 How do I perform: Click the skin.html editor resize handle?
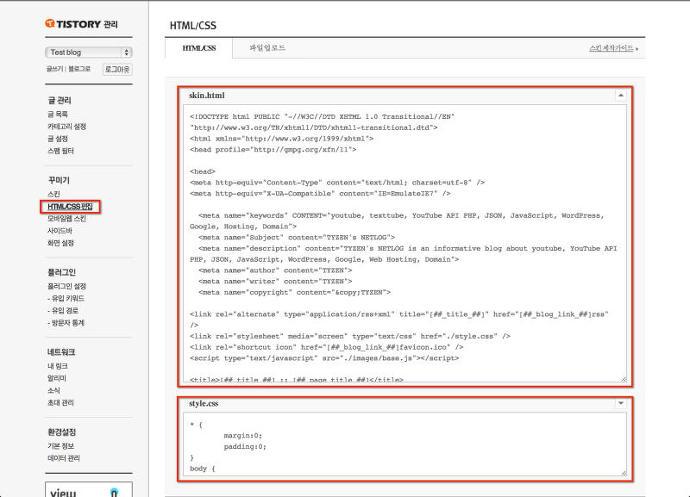(624, 379)
